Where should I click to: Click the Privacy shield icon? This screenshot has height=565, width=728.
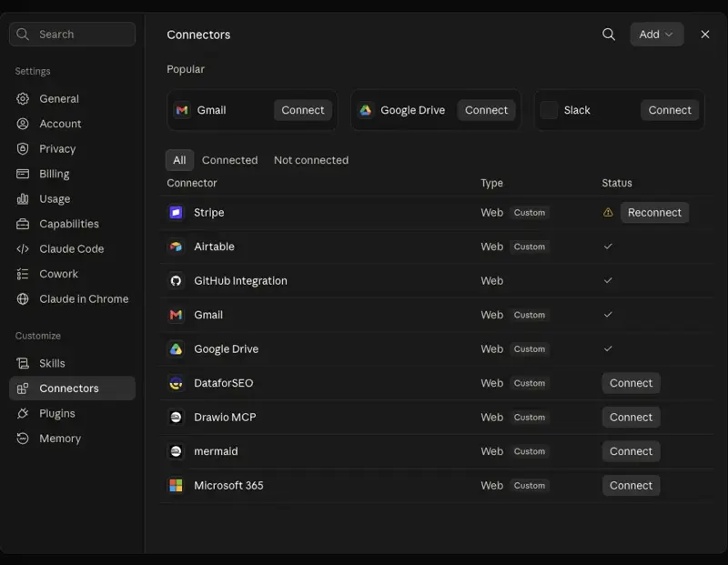pos(23,149)
